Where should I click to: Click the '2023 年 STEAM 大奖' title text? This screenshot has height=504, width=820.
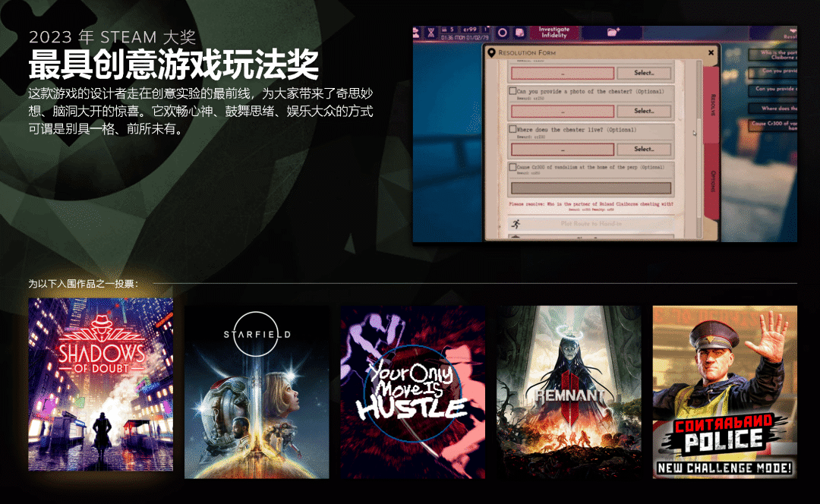(x=112, y=37)
